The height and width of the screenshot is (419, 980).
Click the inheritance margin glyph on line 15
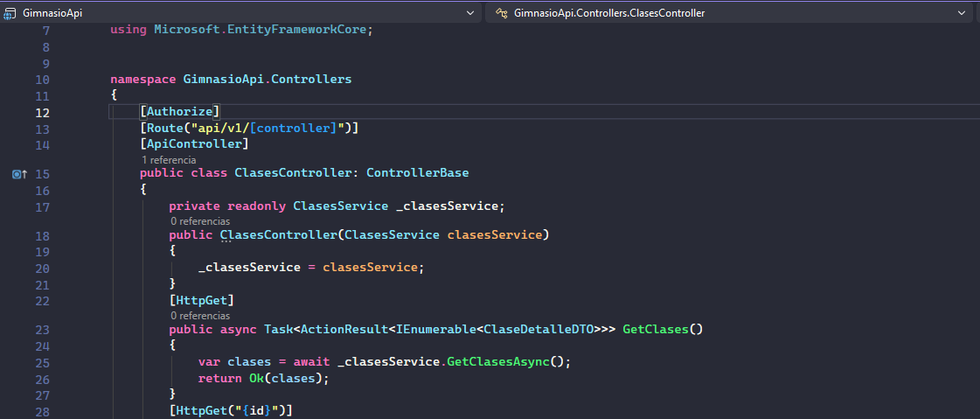pos(19,174)
